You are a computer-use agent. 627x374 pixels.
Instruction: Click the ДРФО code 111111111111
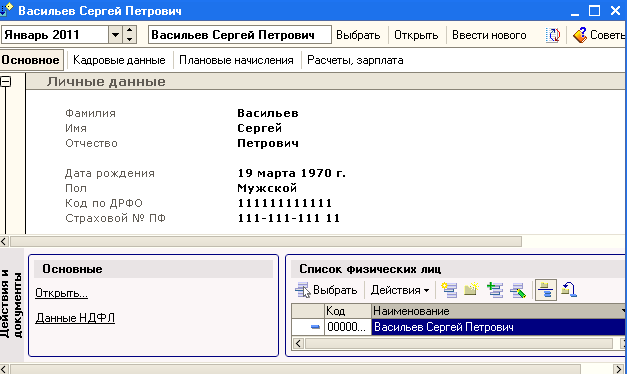(285, 203)
